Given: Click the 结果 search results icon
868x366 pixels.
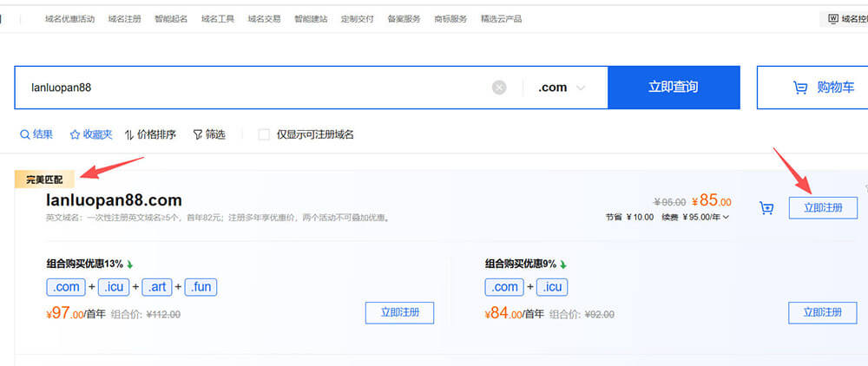Looking at the screenshot, I should [x=24, y=134].
